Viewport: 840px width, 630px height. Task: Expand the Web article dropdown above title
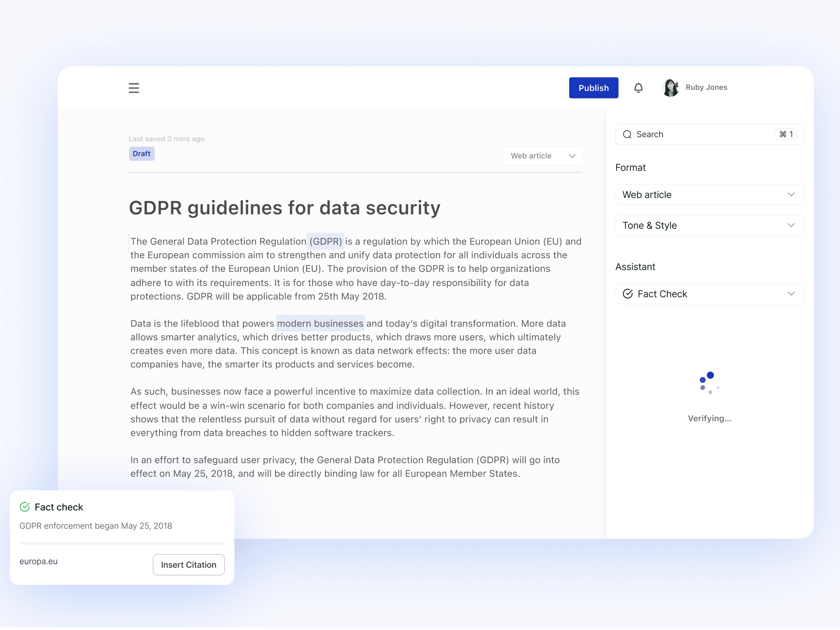point(543,156)
